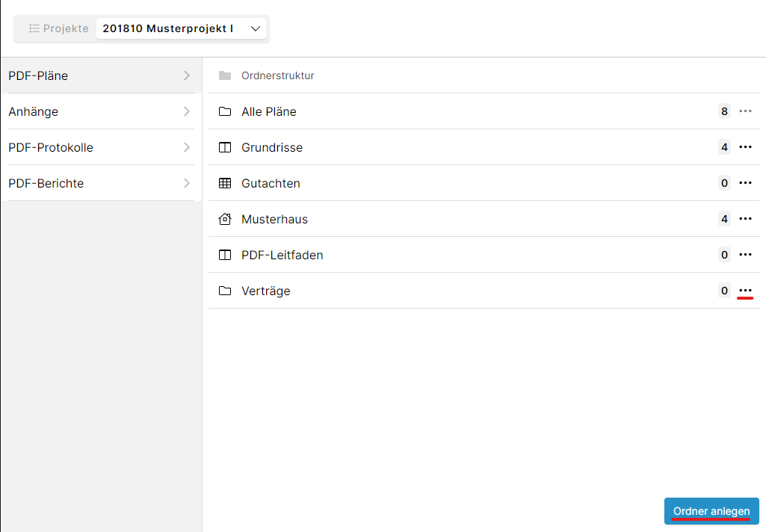Select Anhänge in the sidebar

[101, 111]
